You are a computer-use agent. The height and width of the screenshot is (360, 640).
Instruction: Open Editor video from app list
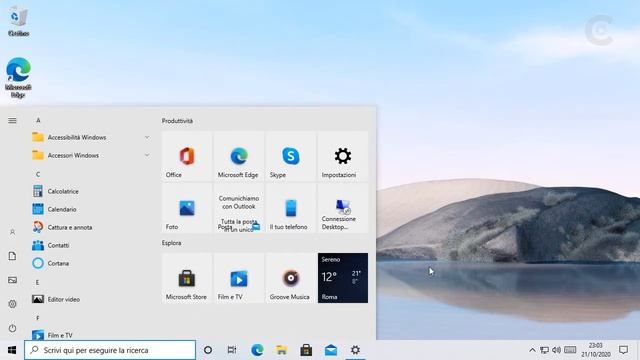[91, 299]
